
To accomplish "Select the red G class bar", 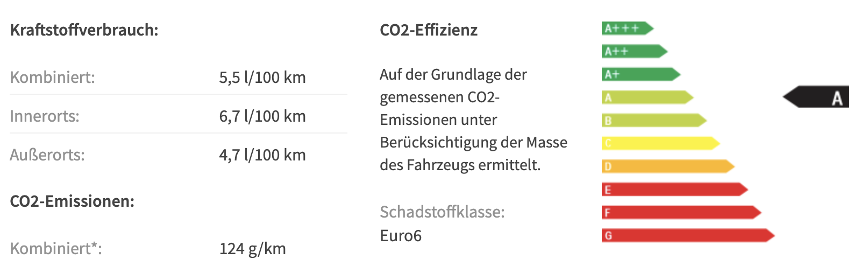I will 688,235.
